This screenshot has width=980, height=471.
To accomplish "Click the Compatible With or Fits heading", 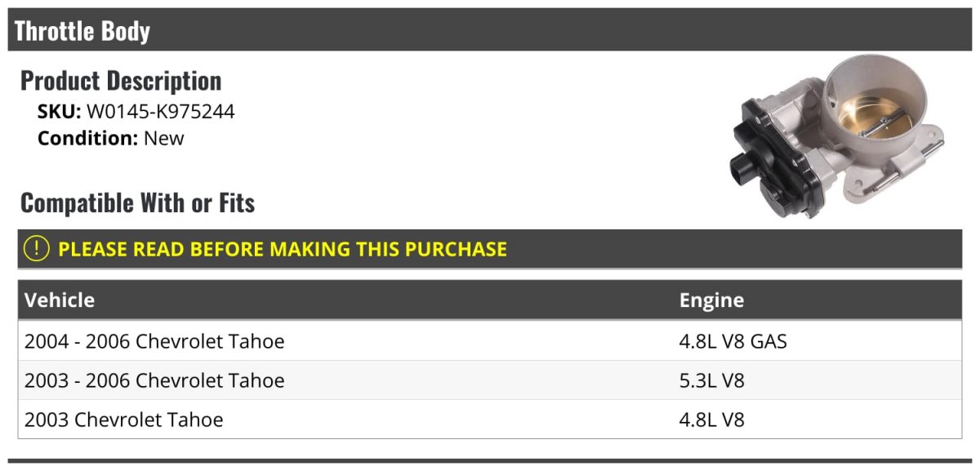I will 138,202.
